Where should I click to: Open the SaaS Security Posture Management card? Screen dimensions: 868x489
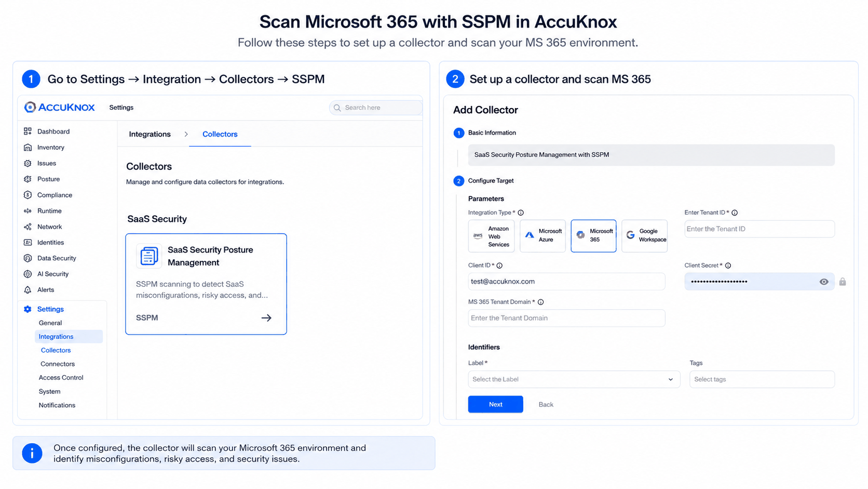206,284
